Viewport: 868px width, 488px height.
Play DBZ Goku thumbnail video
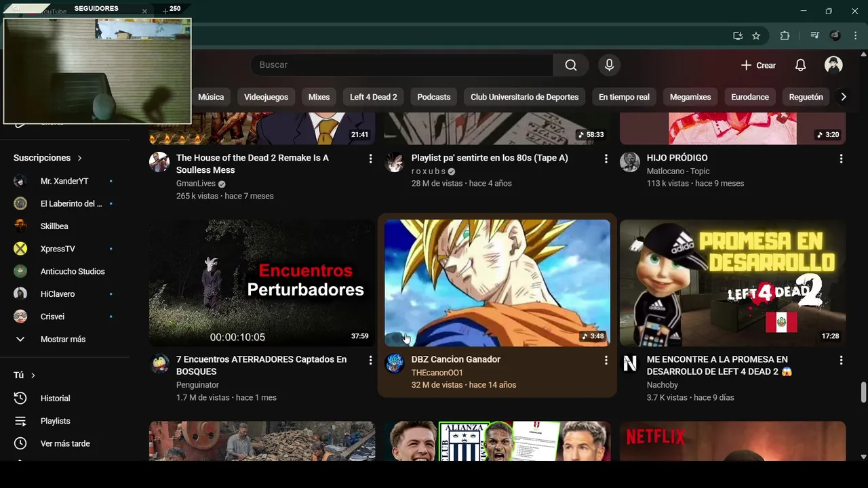tap(497, 283)
